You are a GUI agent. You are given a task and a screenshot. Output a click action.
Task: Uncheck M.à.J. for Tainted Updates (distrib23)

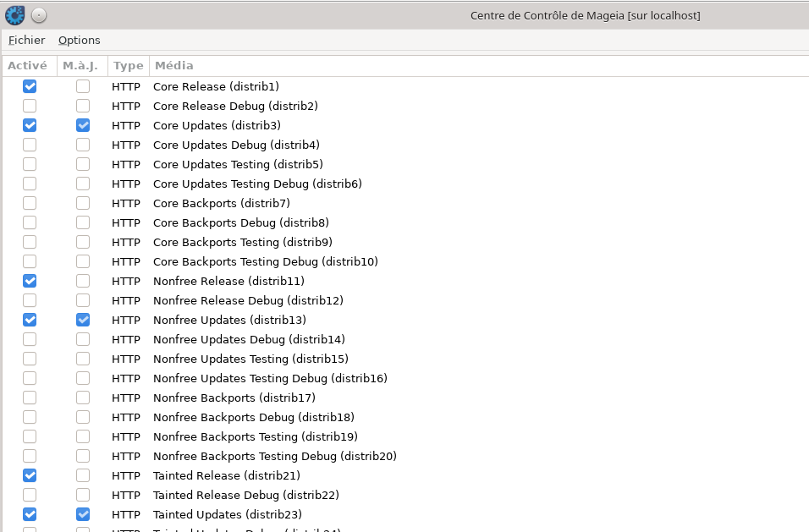(83, 514)
